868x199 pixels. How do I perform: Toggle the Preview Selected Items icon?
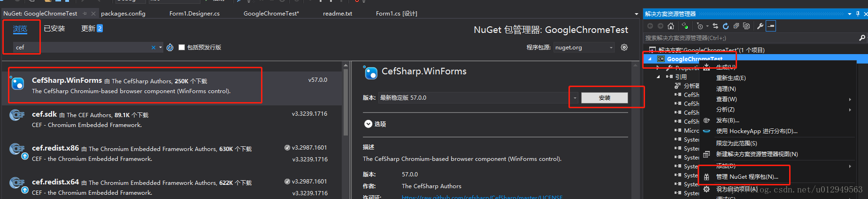[x=771, y=26]
